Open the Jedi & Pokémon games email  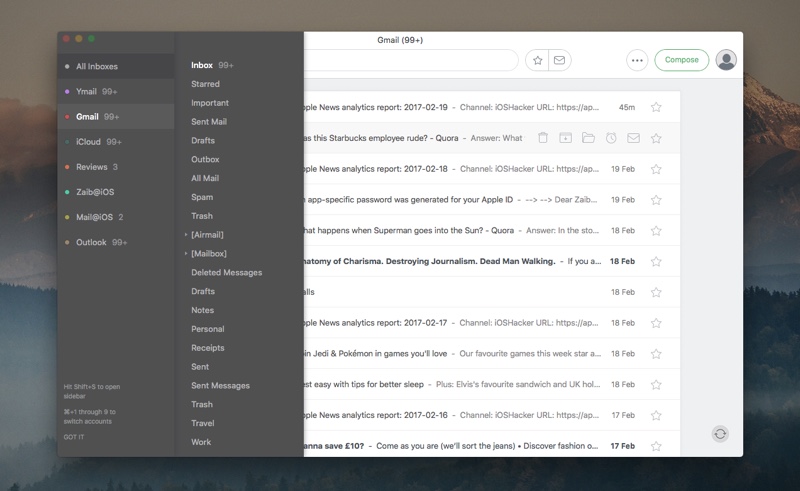(492, 354)
